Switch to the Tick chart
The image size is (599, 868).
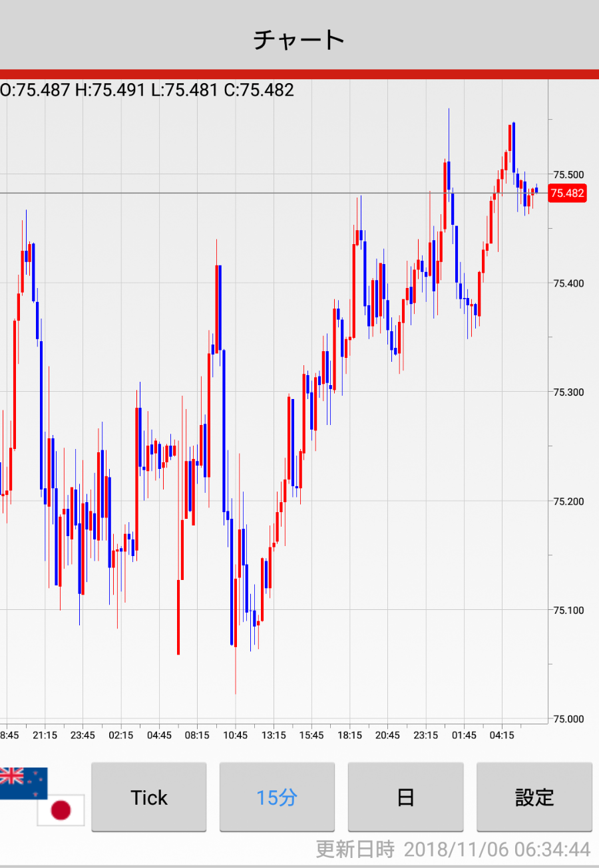pos(148,797)
